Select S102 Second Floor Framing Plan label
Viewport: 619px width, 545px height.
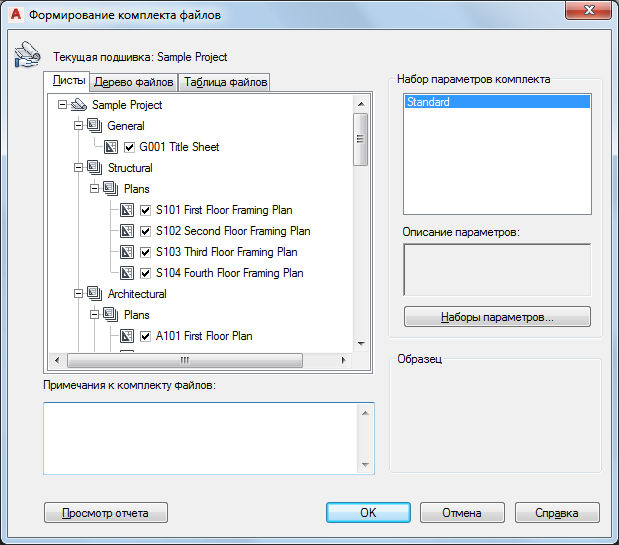(233, 231)
